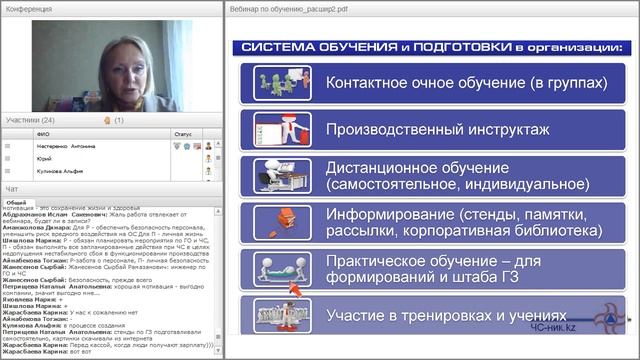Click the participant avatar in Куликова Альфия's row
Image resolution: width=640 pixels, height=360 pixels.
coord(209,171)
